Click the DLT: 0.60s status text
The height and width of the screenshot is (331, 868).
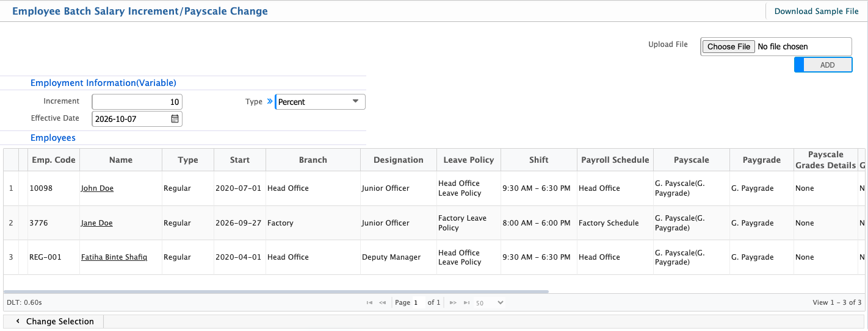24,302
